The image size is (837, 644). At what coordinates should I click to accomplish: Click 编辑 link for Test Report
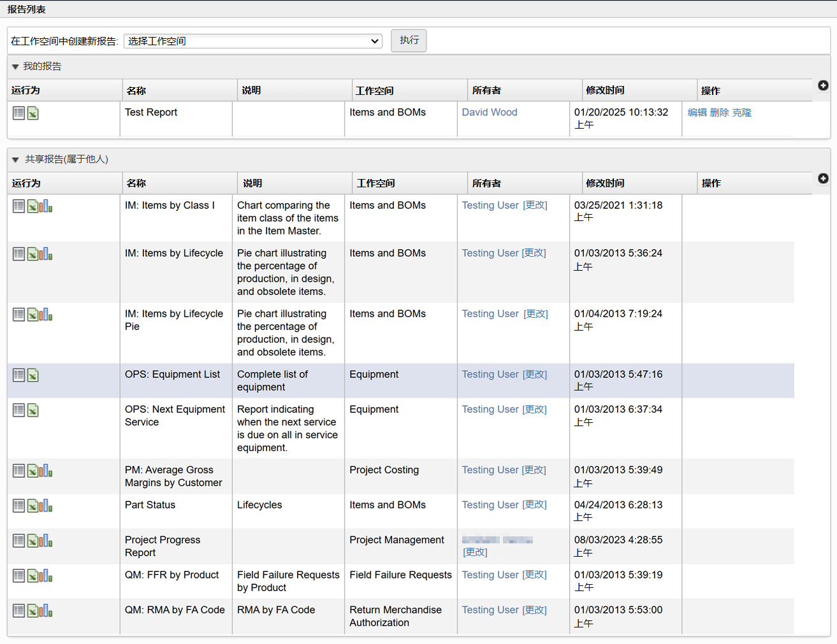point(697,113)
